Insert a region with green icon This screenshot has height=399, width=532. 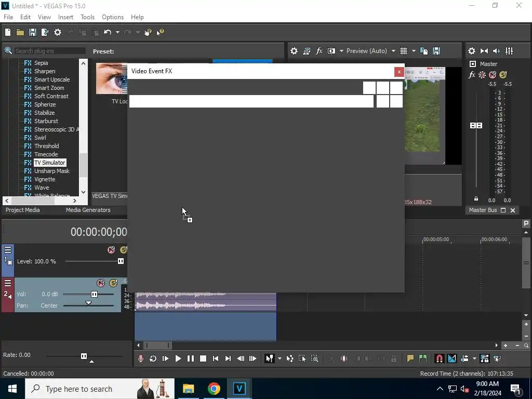point(423,358)
